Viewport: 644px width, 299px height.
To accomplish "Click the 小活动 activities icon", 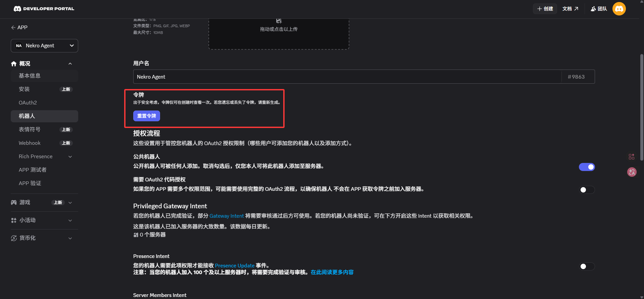I will coord(14,220).
